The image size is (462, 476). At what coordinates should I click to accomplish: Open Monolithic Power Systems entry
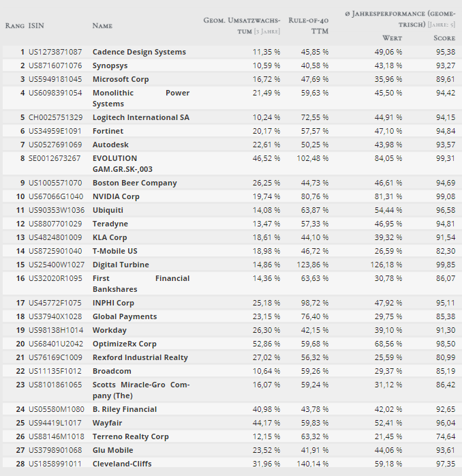141,98
